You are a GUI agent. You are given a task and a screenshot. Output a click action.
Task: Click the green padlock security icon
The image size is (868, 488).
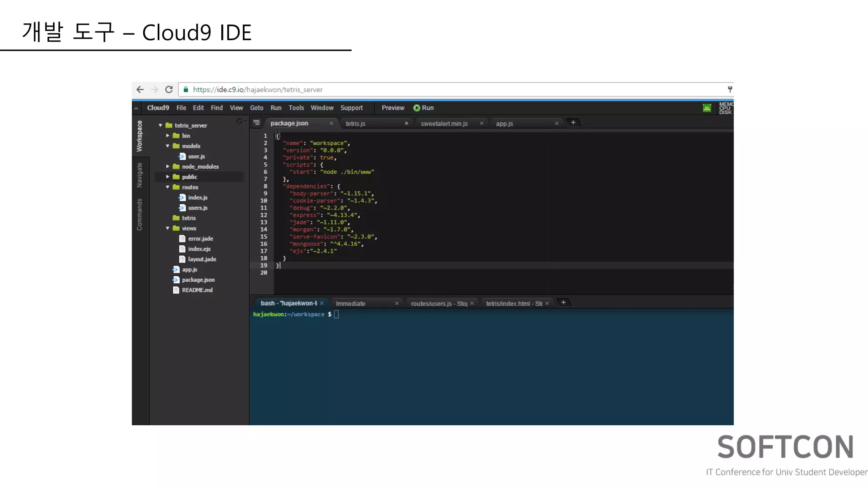coord(186,89)
